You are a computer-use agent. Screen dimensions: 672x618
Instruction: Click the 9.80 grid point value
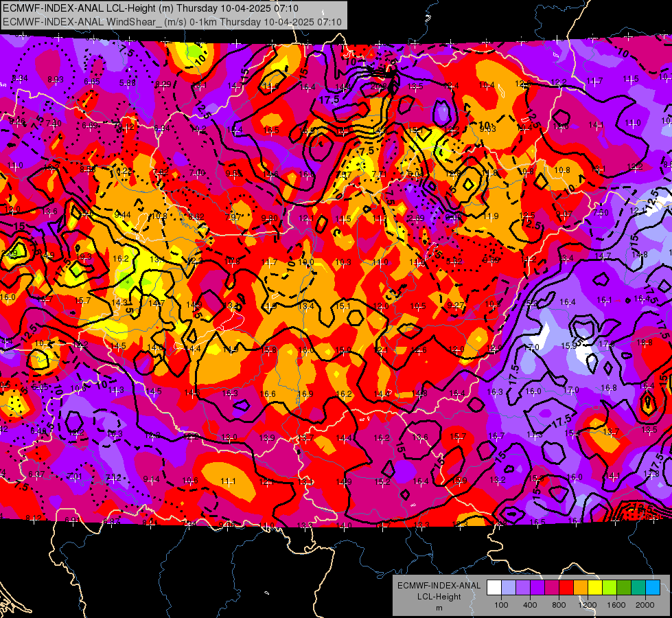point(270,218)
